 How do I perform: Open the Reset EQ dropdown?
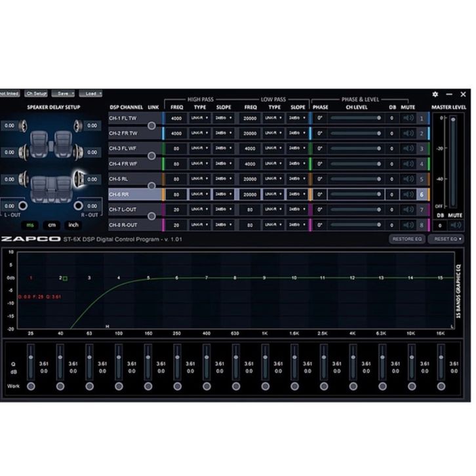coord(446,239)
